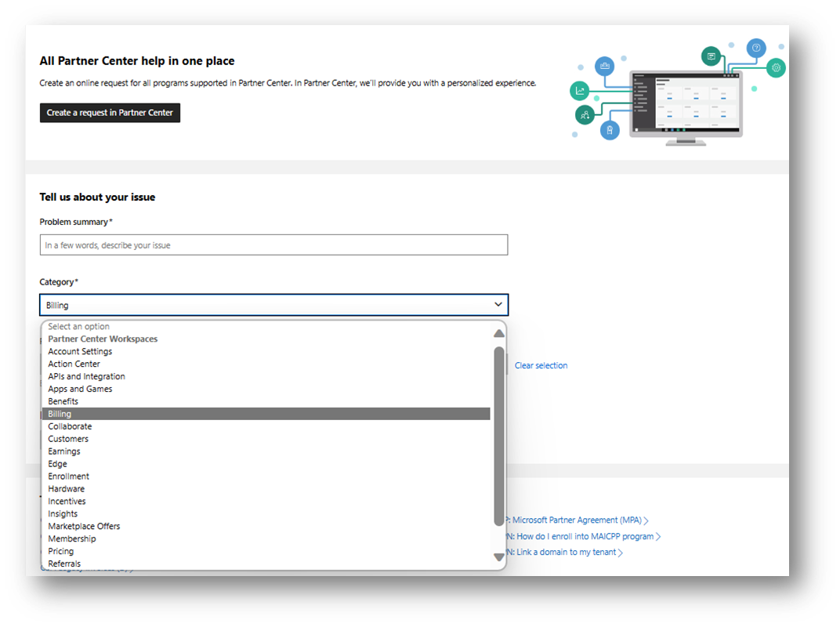The width and height of the screenshot is (840, 627).
Task: Click the blue question mark help icon
Action: pyautogui.click(x=756, y=48)
